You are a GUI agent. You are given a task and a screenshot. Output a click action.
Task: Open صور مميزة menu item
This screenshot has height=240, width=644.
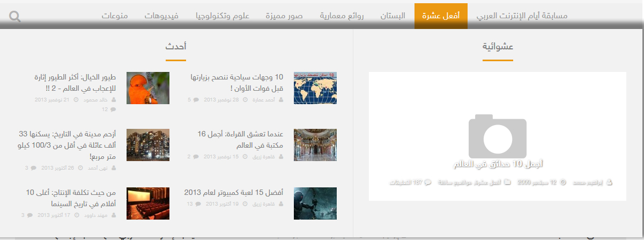284,16
